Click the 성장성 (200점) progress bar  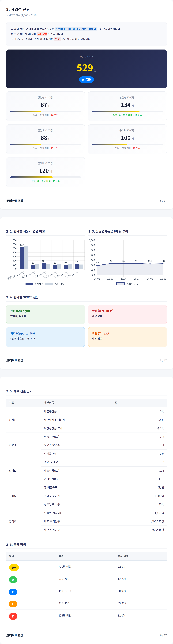point(45,111)
